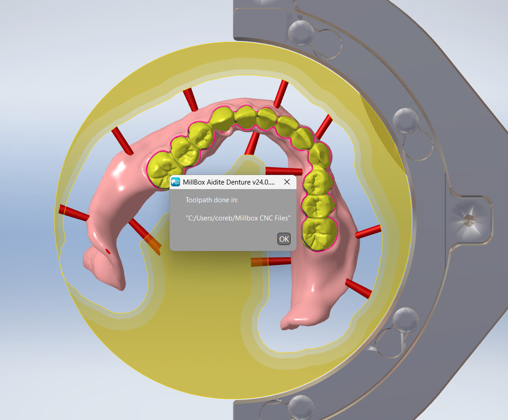Select the orange support pin left of dialog

153,244
